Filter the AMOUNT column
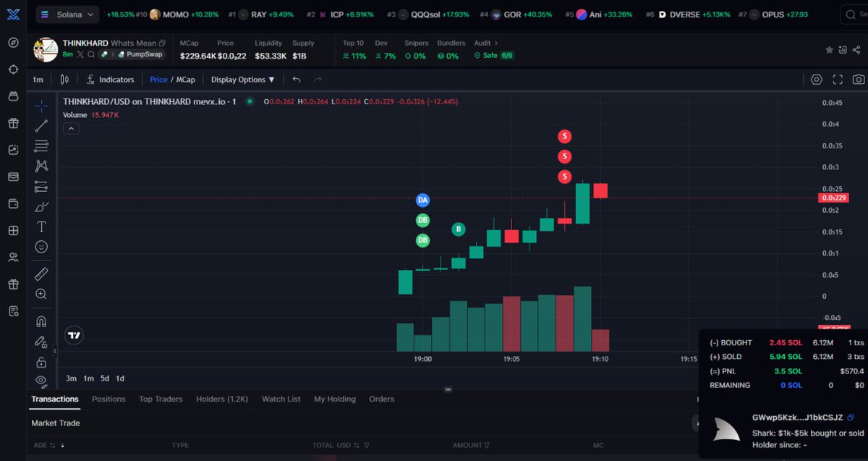This screenshot has width=868, height=461. (x=487, y=445)
